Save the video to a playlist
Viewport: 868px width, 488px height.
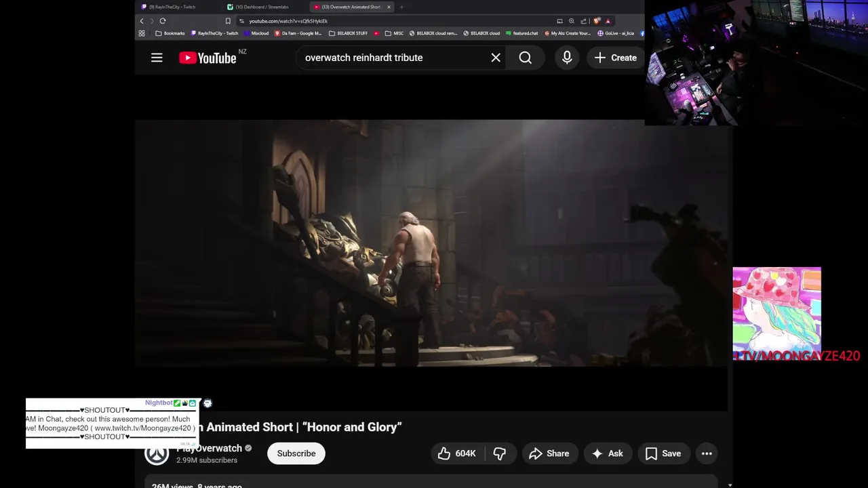point(663,453)
